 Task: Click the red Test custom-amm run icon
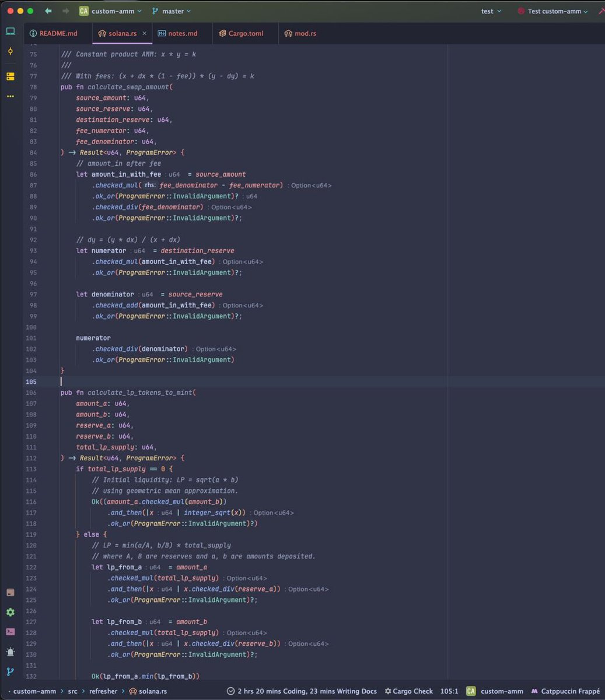coord(521,11)
